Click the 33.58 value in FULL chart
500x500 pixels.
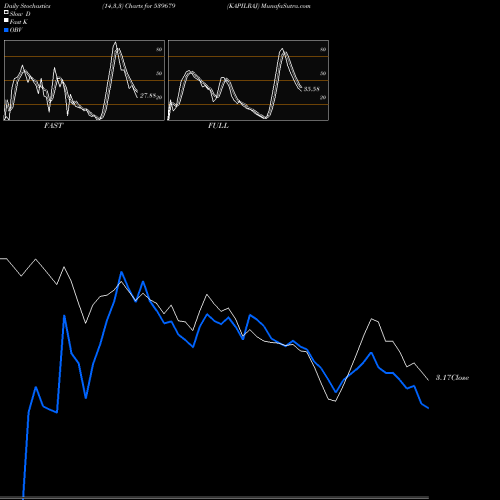(x=312, y=89)
